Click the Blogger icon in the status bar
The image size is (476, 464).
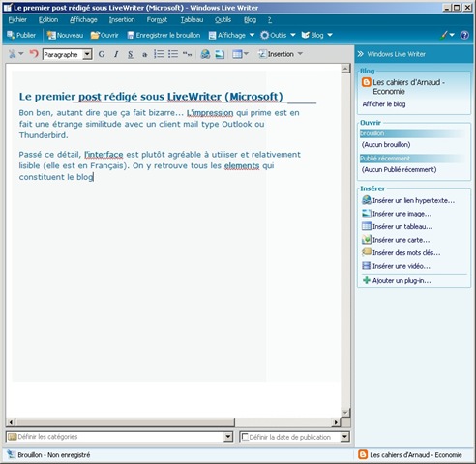coord(363,454)
